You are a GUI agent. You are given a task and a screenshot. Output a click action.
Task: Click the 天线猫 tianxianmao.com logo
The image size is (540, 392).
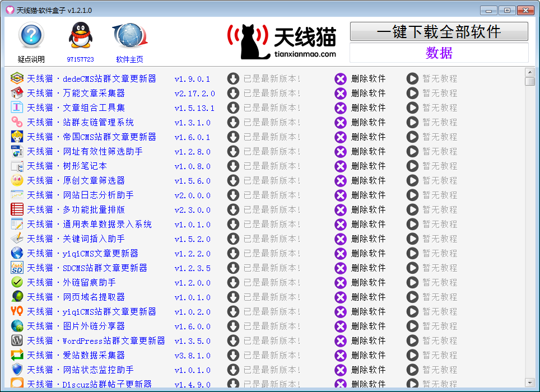282,41
